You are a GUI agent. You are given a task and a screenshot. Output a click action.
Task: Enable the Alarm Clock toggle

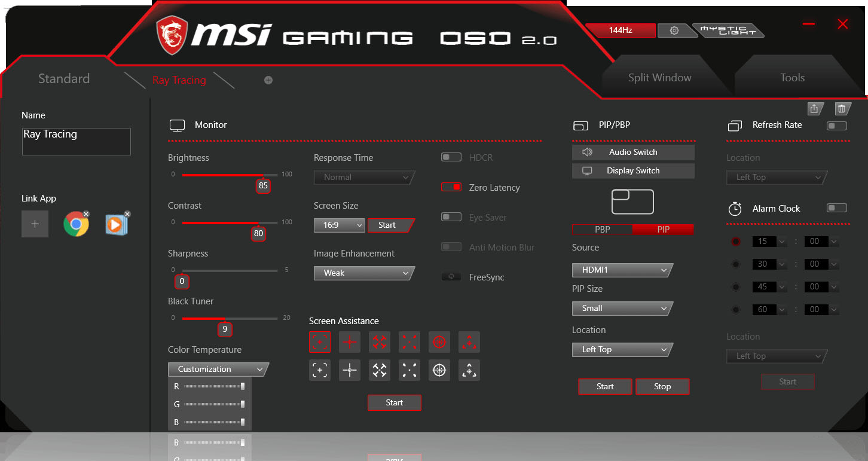click(837, 208)
